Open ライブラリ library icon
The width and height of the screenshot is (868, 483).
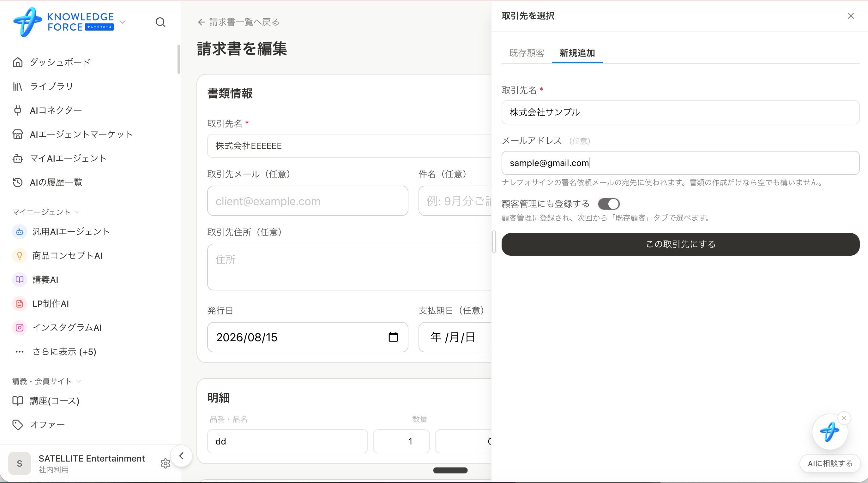click(17, 86)
